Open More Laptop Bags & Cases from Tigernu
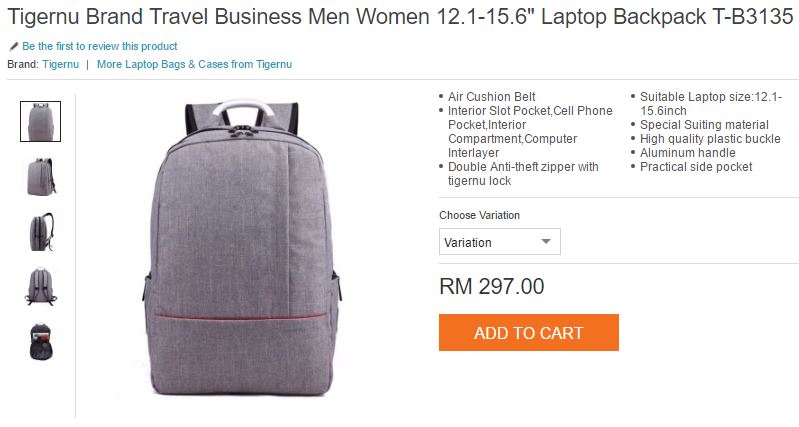799x427 pixels. pyautogui.click(x=195, y=64)
